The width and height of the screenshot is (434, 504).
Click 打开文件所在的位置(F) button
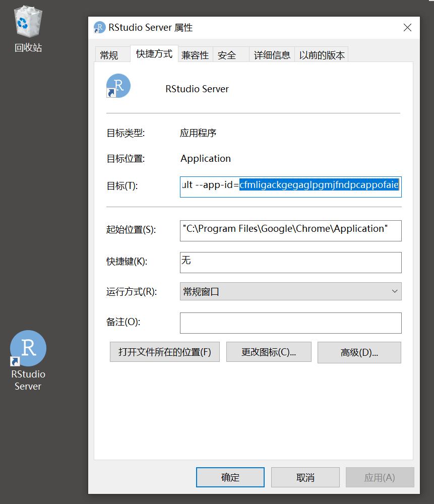[165, 352]
